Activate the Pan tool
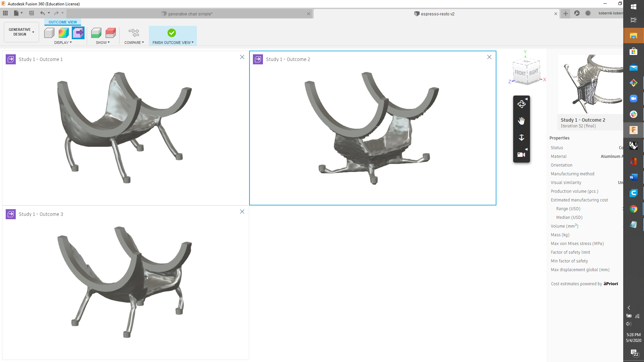This screenshot has height=362, width=644. pos(521,121)
